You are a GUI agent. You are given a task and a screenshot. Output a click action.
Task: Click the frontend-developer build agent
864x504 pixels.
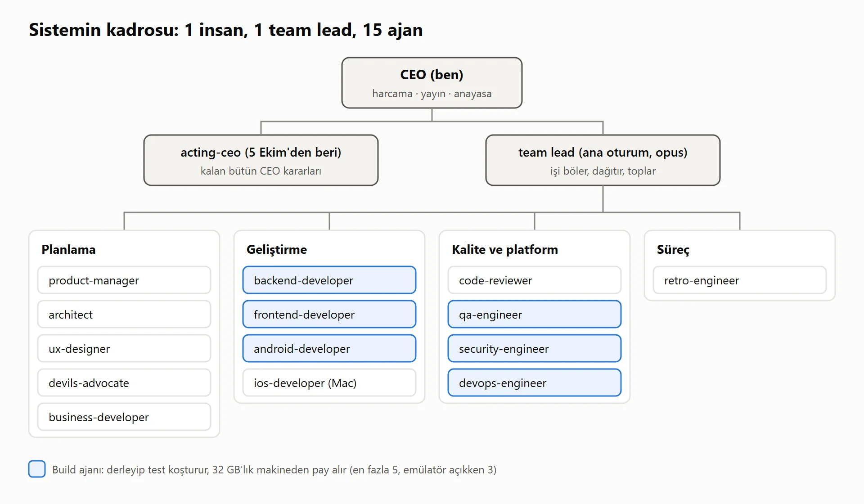coord(329,314)
